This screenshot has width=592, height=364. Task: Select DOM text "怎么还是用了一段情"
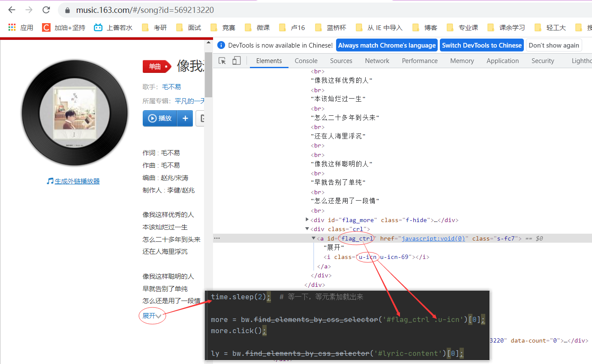click(x=345, y=201)
